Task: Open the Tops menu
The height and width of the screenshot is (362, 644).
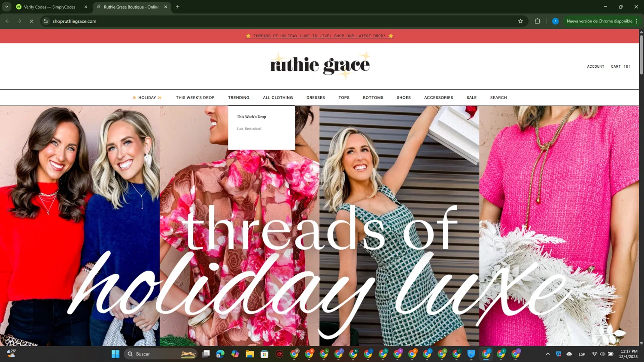Action: 344,98
